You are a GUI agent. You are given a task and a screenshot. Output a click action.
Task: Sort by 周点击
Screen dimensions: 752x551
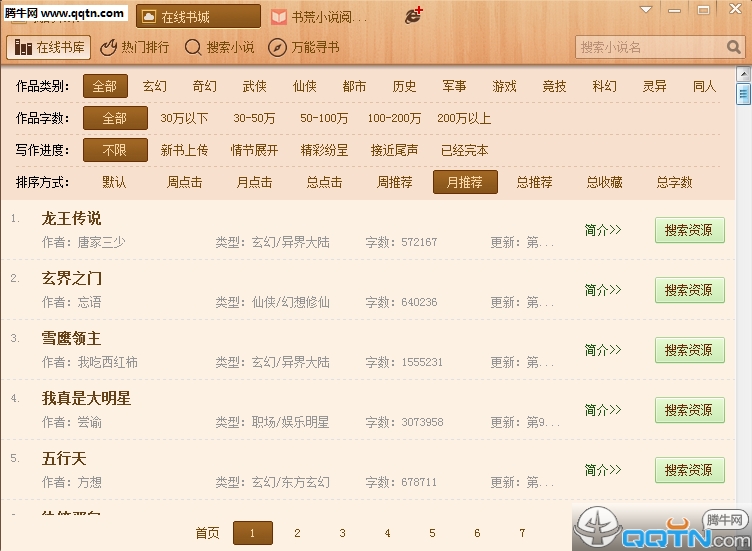point(184,182)
